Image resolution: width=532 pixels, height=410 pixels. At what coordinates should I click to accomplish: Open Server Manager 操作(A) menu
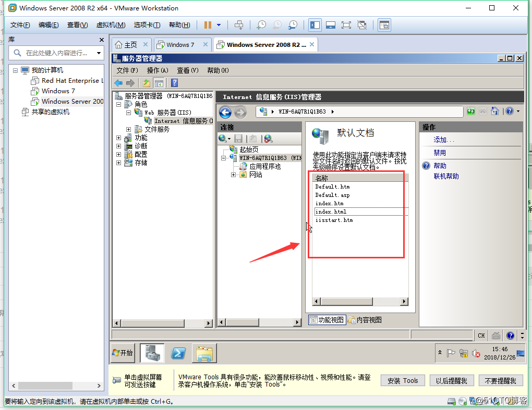[x=158, y=70]
